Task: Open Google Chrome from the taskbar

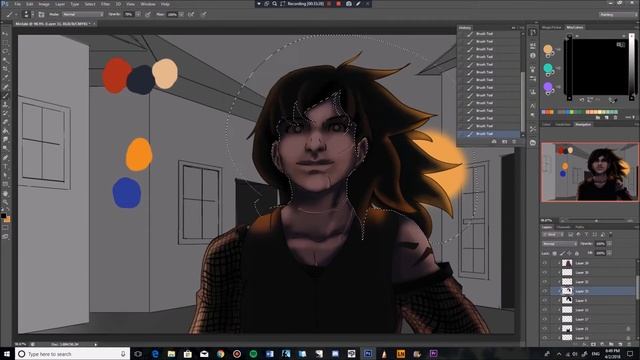Action: click(220, 354)
